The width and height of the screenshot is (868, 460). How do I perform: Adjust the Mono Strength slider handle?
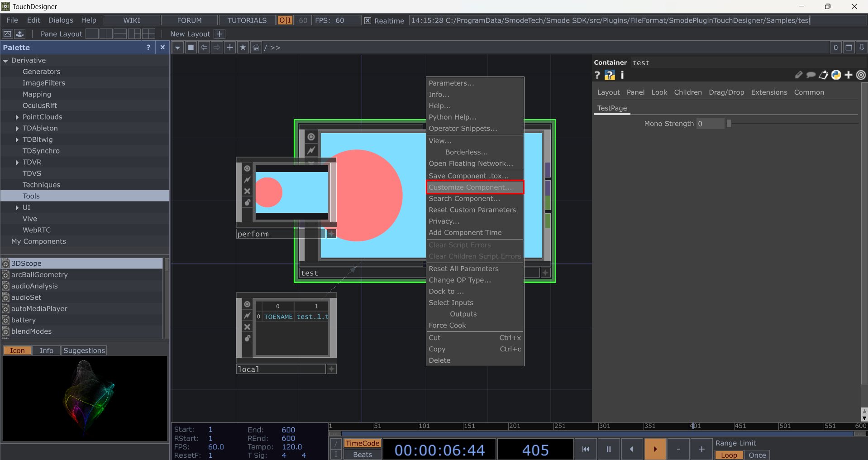point(729,124)
